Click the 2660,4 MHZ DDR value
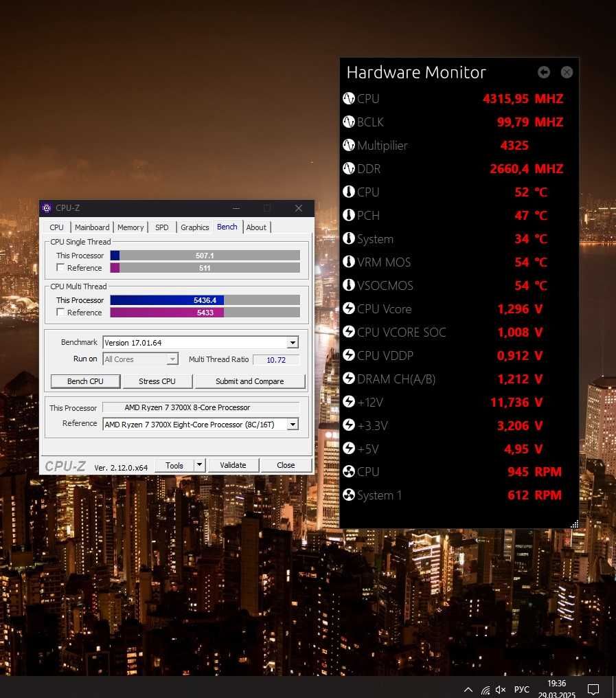The width and height of the screenshot is (616, 698). point(527,168)
